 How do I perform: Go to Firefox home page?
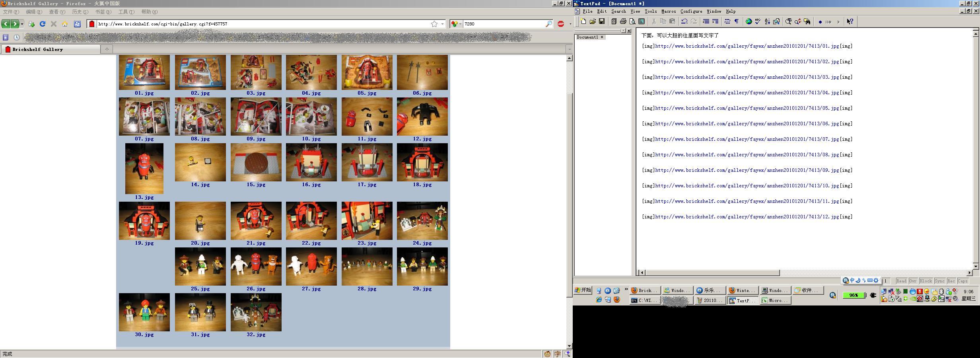(65, 24)
